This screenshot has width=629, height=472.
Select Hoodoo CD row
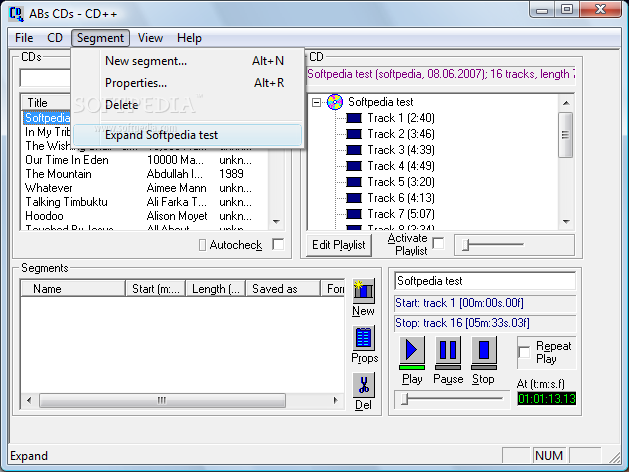[x=144, y=216]
